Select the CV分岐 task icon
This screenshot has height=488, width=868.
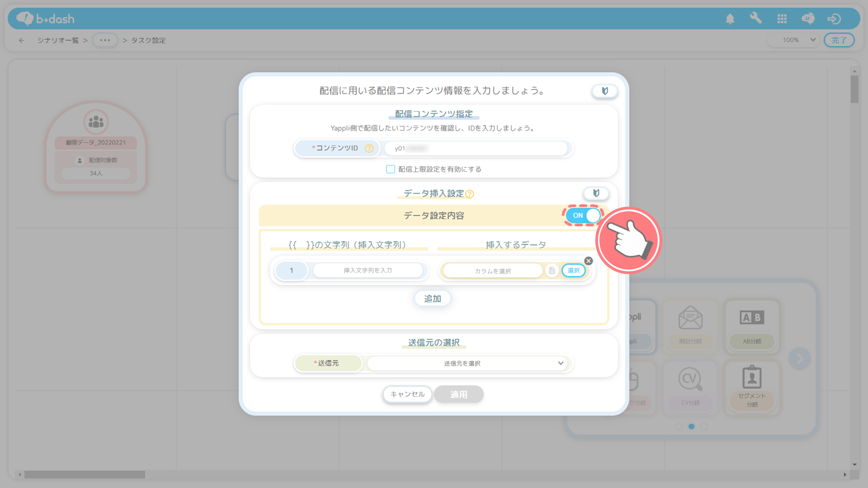[x=690, y=388]
